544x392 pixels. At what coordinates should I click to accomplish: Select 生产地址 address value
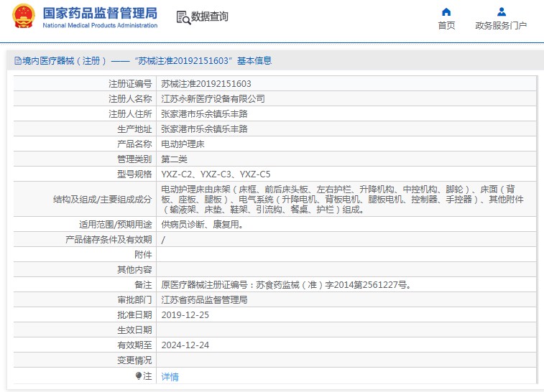point(204,129)
